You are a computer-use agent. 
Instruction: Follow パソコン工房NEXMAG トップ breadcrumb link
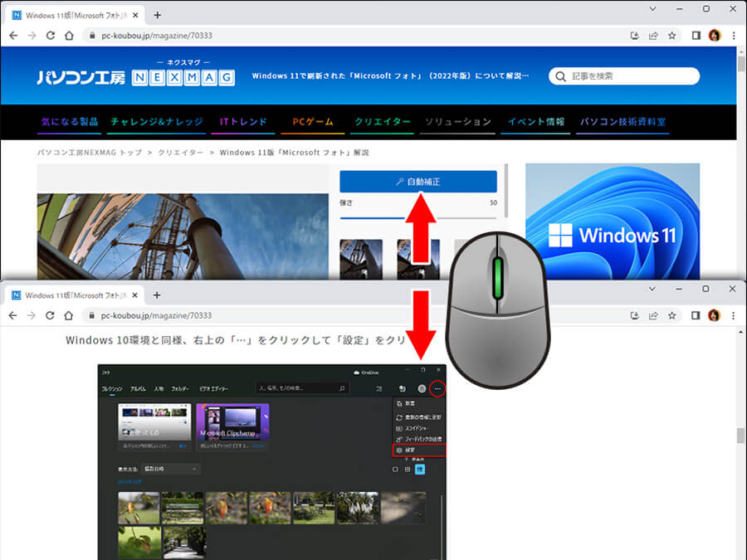[90, 153]
